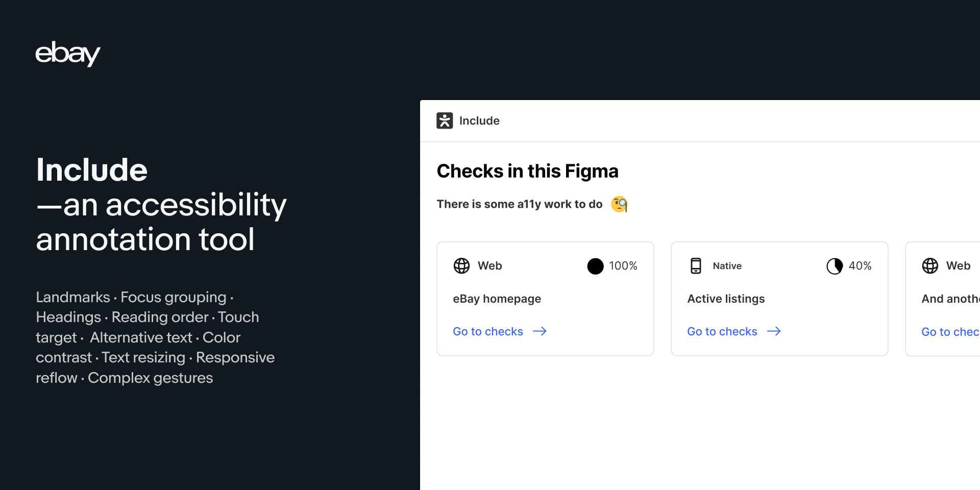Viewport: 980px width, 490px height.
Task: Click the Native label on the second card
Action: [726, 266]
